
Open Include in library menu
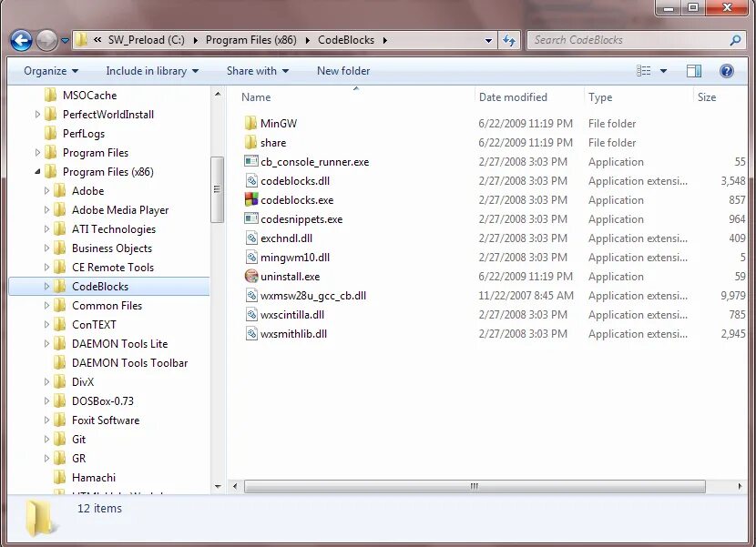(152, 71)
